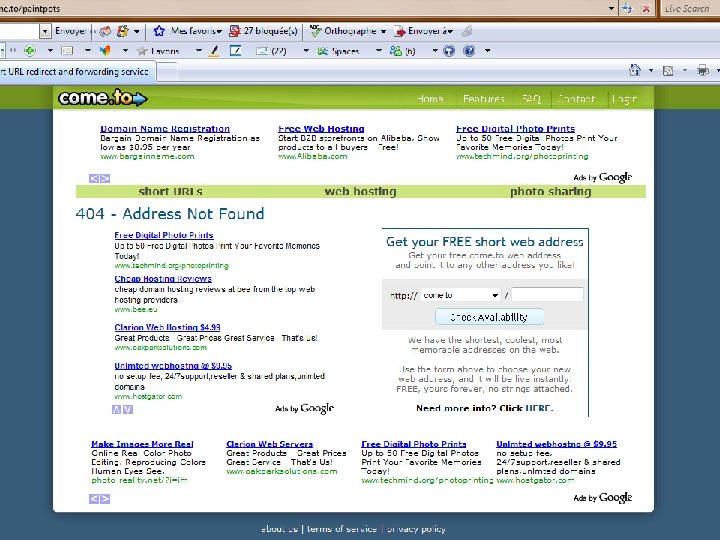Screen dimensions: 720x540
Task: Click the mail icon showing (22)
Action: (x=262, y=51)
